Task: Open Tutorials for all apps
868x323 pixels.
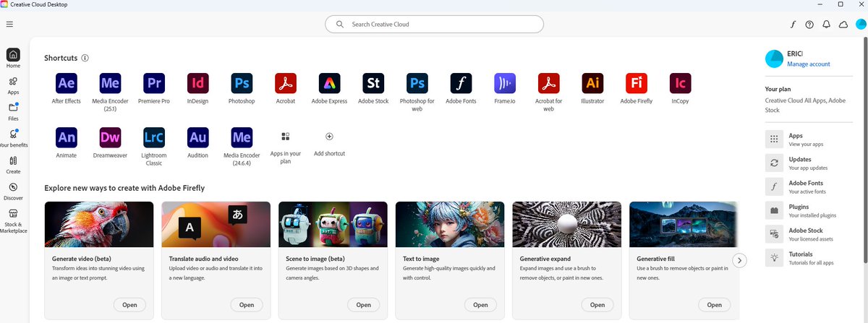Action: click(x=810, y=258)
